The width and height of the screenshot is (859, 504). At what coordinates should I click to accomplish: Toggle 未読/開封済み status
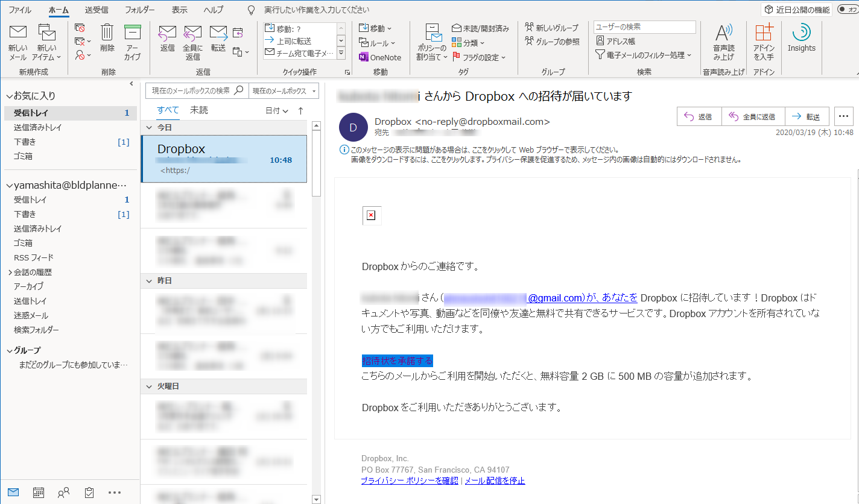481,28
